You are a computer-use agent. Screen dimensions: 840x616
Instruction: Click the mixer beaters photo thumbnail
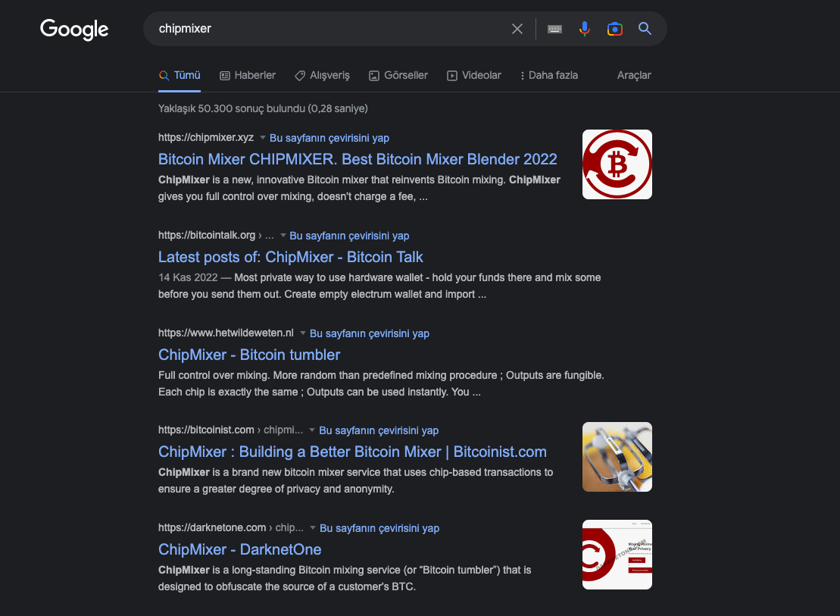click(617, 457)
